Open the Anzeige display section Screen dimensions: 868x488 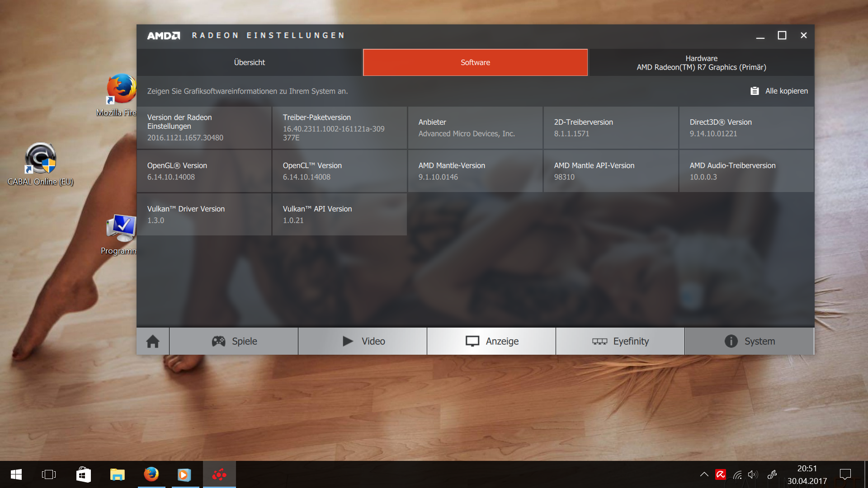point(491,341)
